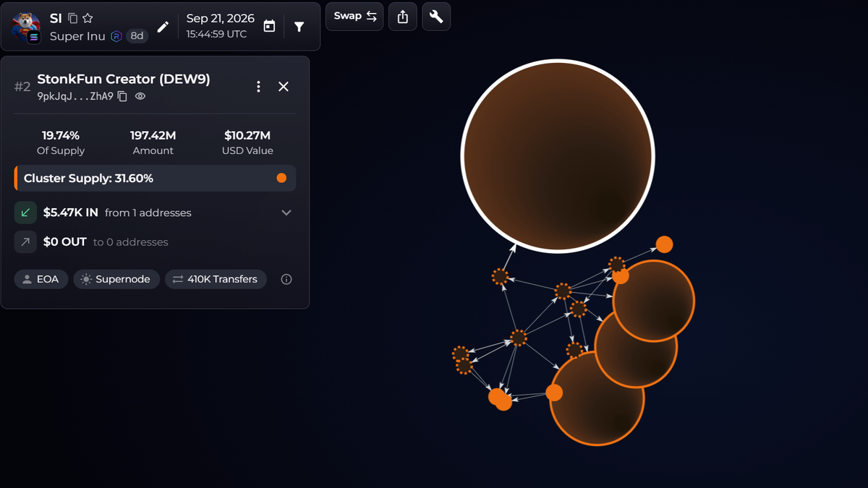Open the wrench tools settings

pyautogui.click(x=436, y=17)
